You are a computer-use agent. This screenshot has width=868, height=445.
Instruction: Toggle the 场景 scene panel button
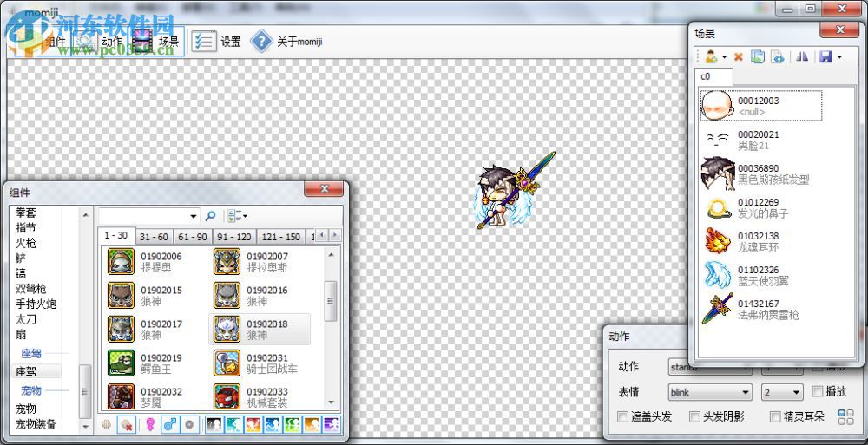[156, 42]
